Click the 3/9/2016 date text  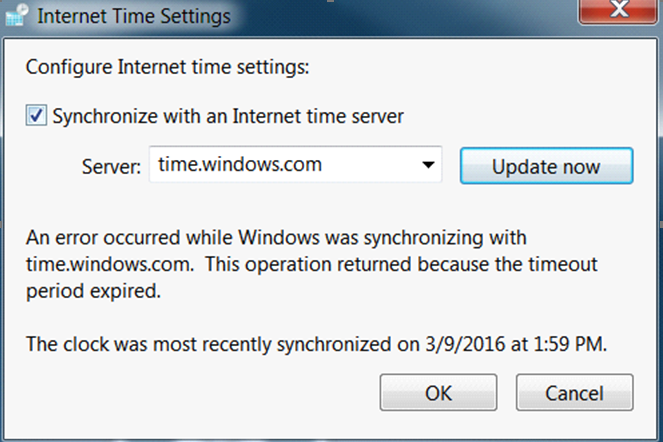click(465, 344)
